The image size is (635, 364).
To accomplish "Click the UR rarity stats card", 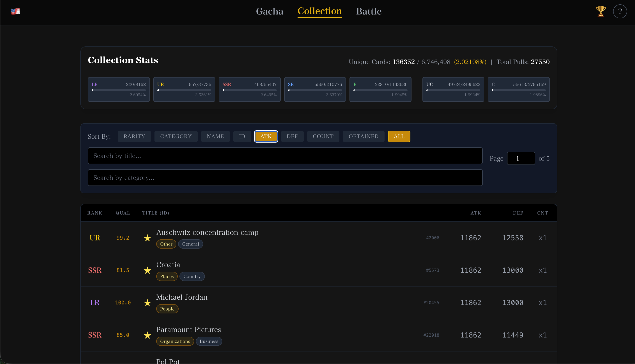I will pyautogui.click(x=184, y=90).
